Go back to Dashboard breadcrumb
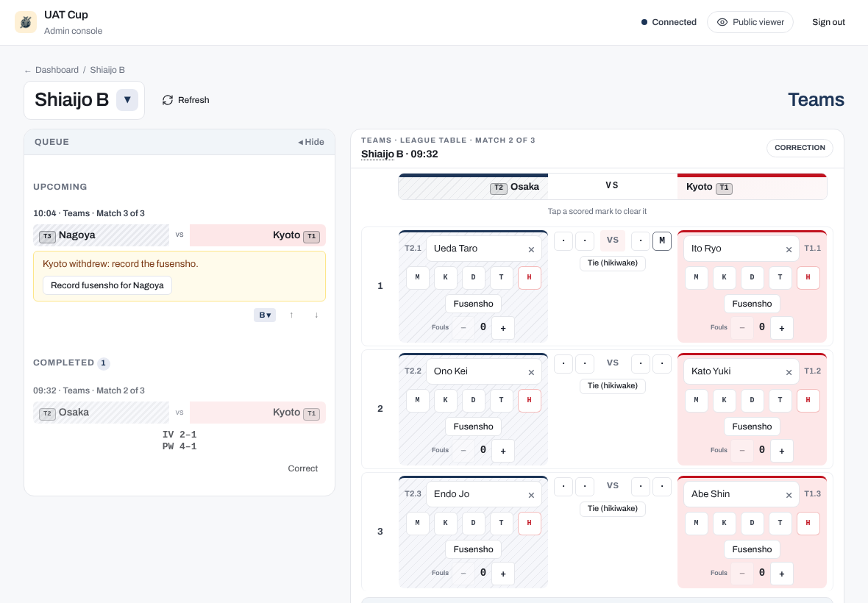Screen dimensions: 868x603 pos(57,70)
